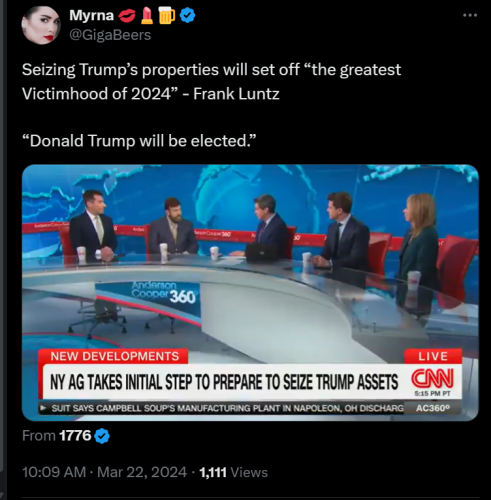Open the 1776 source account link
Viewport: 491px width, 500px height.
coord(75,436)
